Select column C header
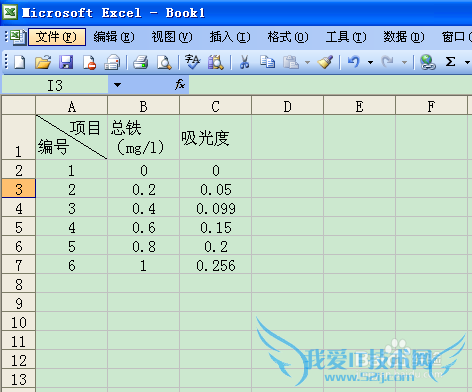Screen dimensions: 472x392 coord(216,106)
